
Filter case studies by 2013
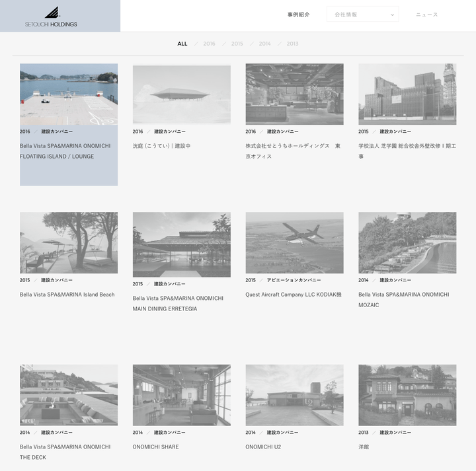coord(292,44)
